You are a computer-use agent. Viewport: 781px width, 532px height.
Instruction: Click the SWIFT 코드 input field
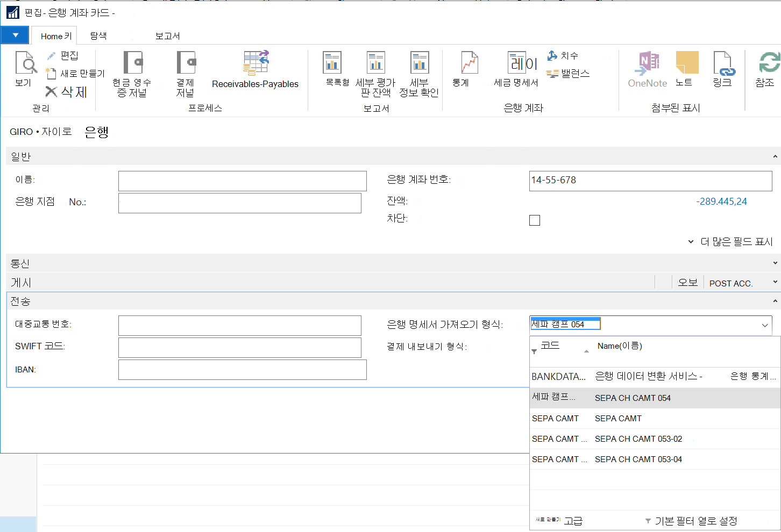coord(240,348)
